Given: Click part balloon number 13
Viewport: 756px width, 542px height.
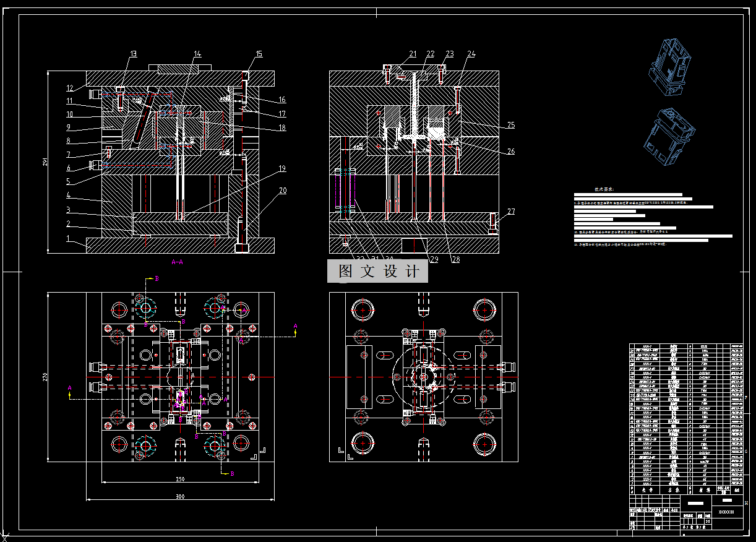Looking at the screenshot, I should (134, 54).
